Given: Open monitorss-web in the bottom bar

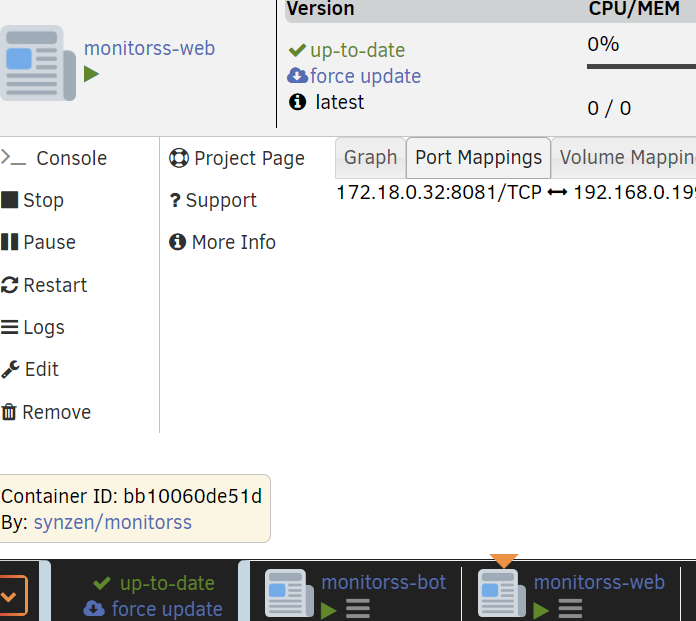Looking at the screenshot, I should pos(599,582).
